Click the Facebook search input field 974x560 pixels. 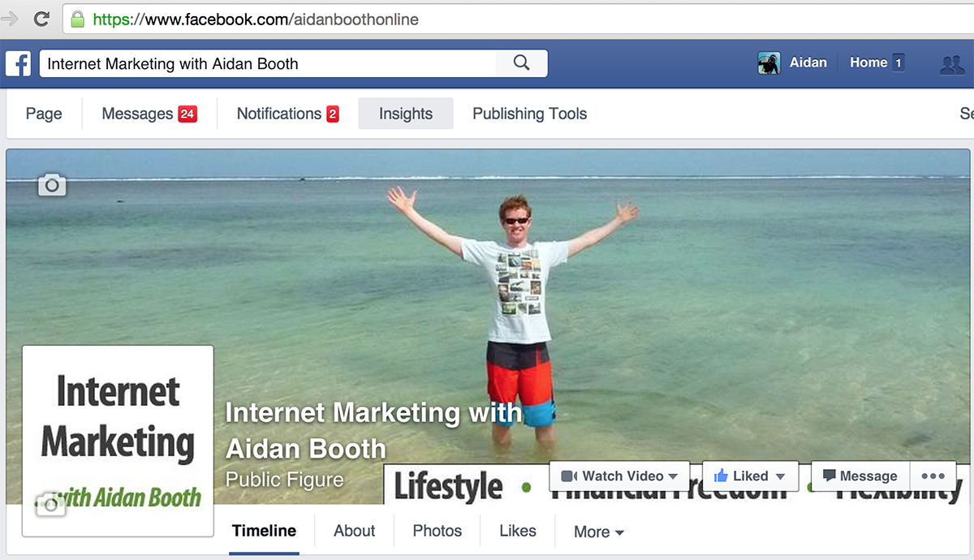268,63
